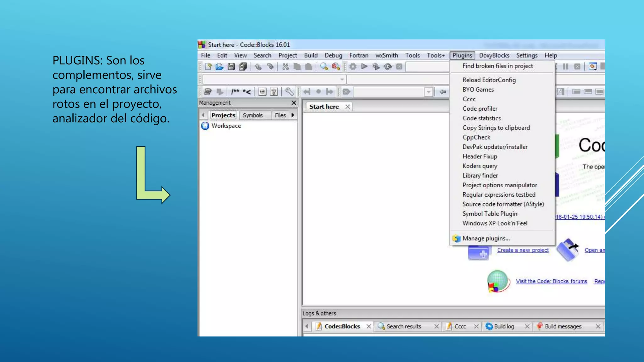The width and height of the screenshot is (644, 362).
Task: Select the Workspace tree item
Action: click(226, 126)
